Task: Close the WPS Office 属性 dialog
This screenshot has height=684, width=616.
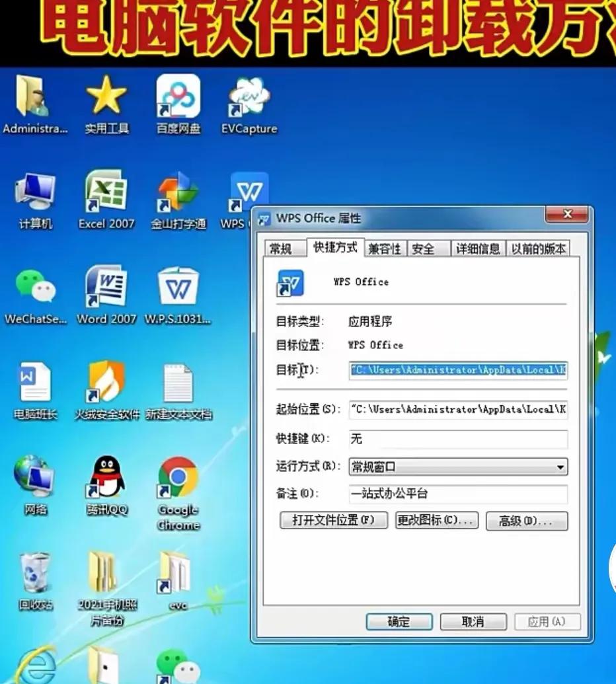Action: pyautogui.click(x=567, y=214)
